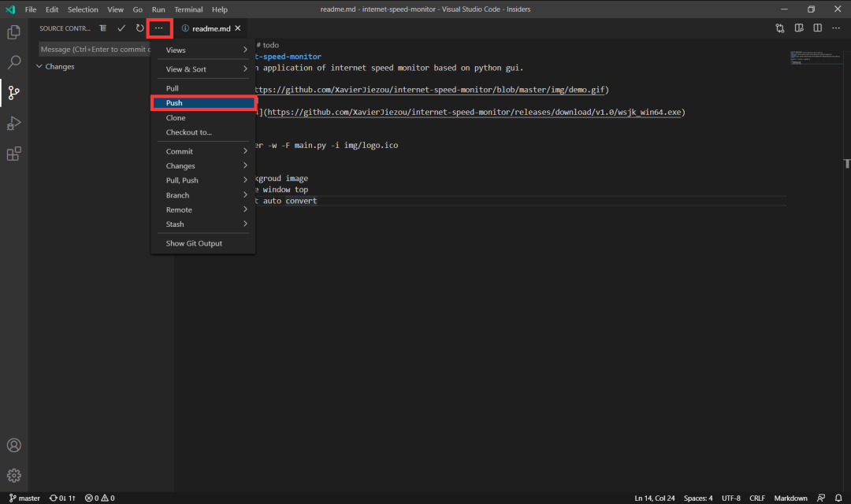Image resolution: width=851 pixels, height=504 pixels.
Task: Click the UTF-8 encoding indicator
Action: [x=731, y=498]
